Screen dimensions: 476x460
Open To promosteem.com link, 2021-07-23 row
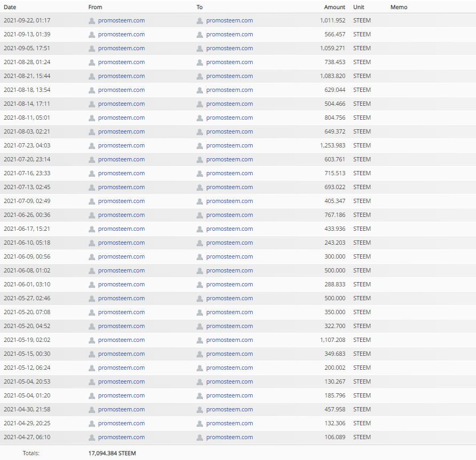(x=230, y=145)
